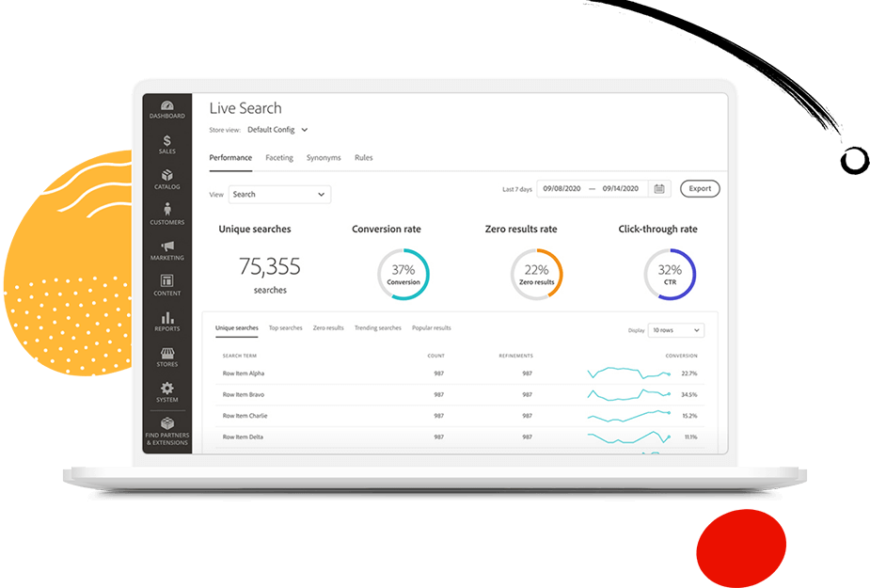The image size is (870, 588).
Task: Open the View Search dropdown
Action: 279,195
